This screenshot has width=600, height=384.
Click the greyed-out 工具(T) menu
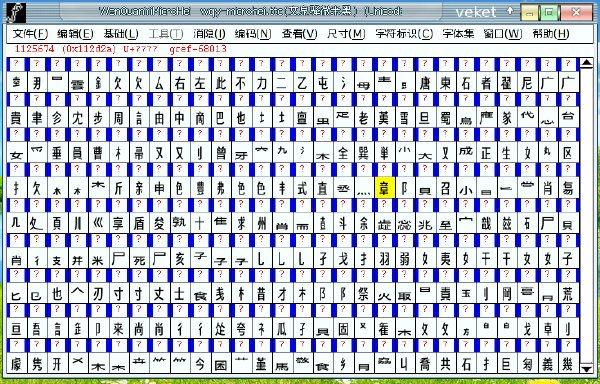point(166,34)
